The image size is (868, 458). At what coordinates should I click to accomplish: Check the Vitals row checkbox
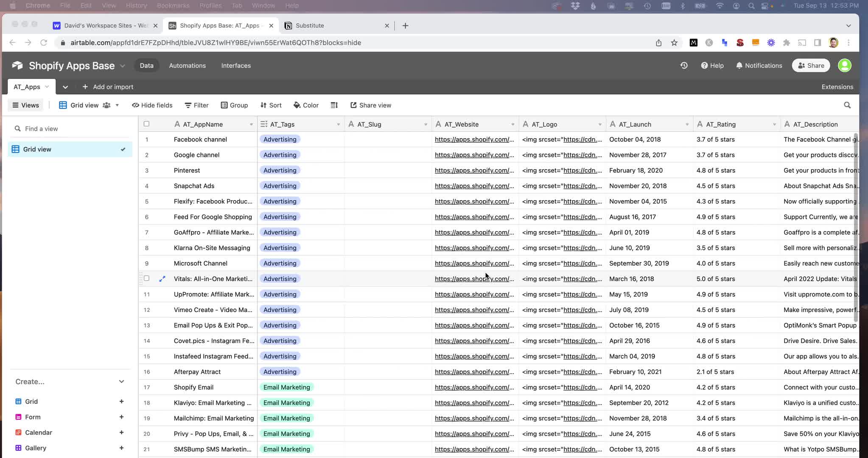click(x=146, y=278)
